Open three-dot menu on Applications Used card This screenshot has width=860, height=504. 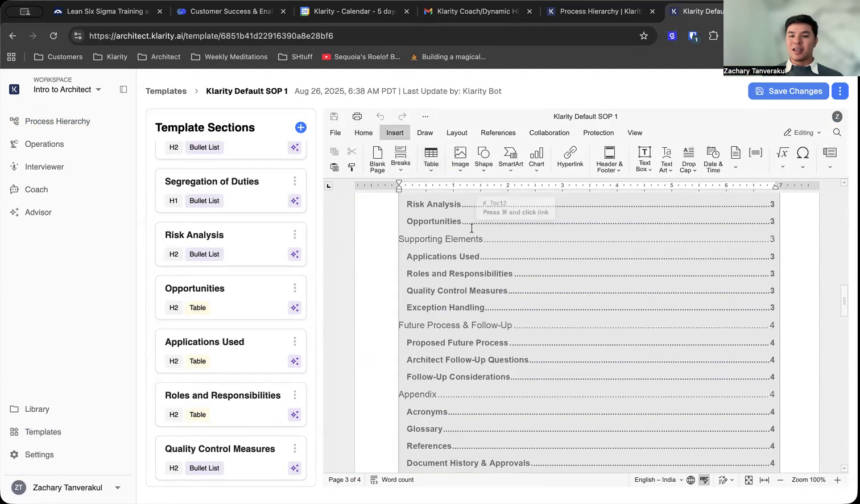point(295,341)
